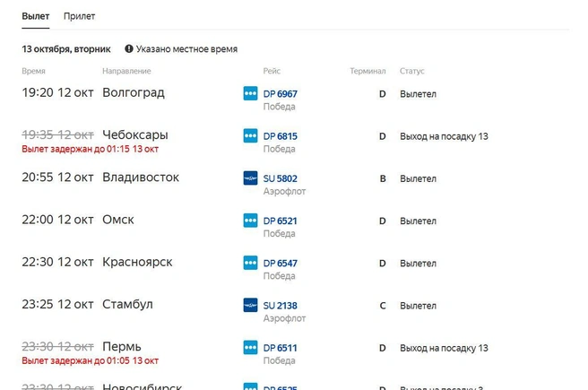588x390 pixels.
Task: Open flight DP 6521 link
Action: click(281, 221)
